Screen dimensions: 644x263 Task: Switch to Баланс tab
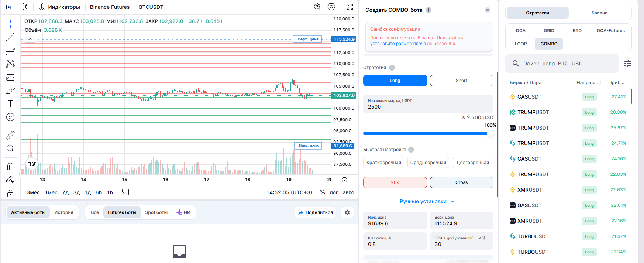599,13
